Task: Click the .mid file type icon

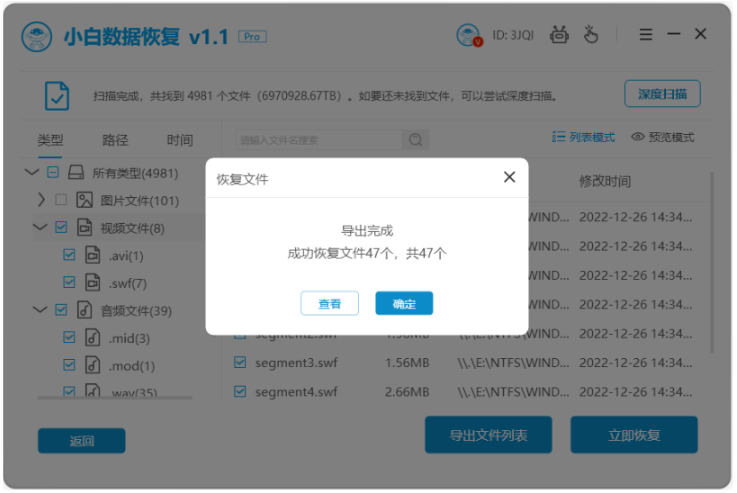Action: (93, 337)
